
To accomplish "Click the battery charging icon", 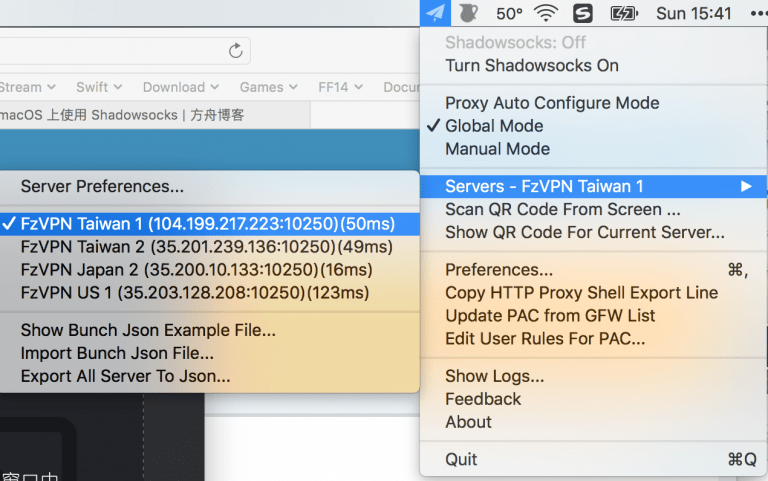I will point(624,13).
